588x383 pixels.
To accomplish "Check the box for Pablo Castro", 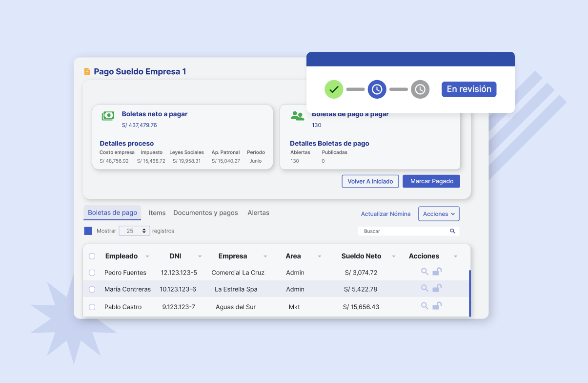I will click(x=92, y=307).
